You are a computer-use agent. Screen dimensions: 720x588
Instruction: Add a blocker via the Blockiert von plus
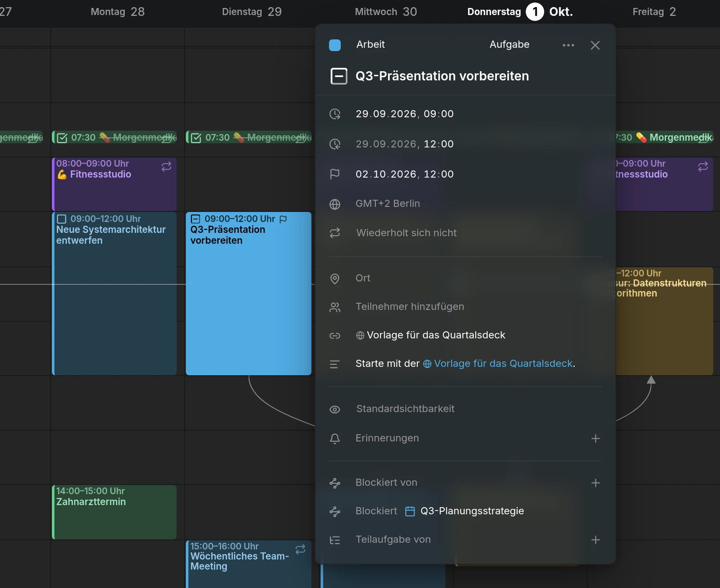596,483
